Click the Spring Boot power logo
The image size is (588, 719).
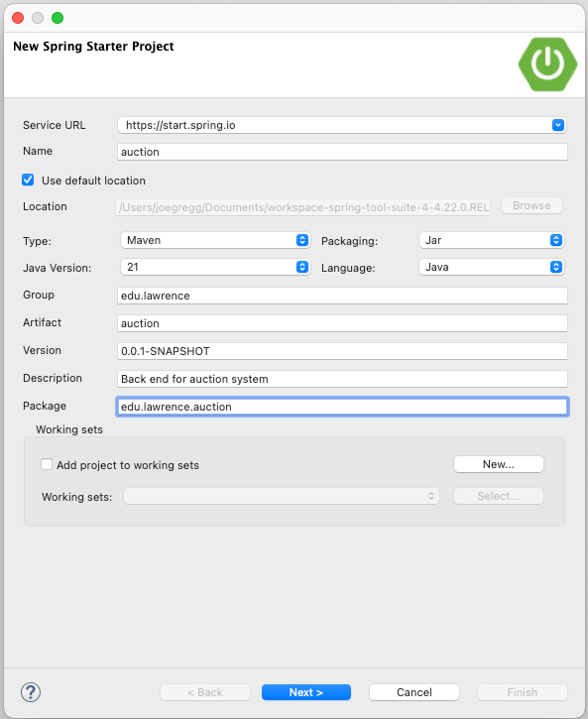(547, 64)
